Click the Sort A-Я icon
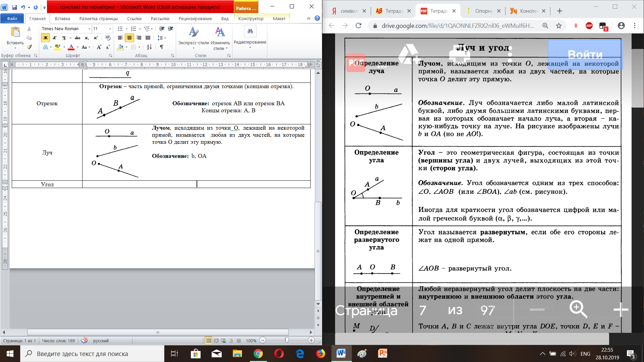 point(149,47)
